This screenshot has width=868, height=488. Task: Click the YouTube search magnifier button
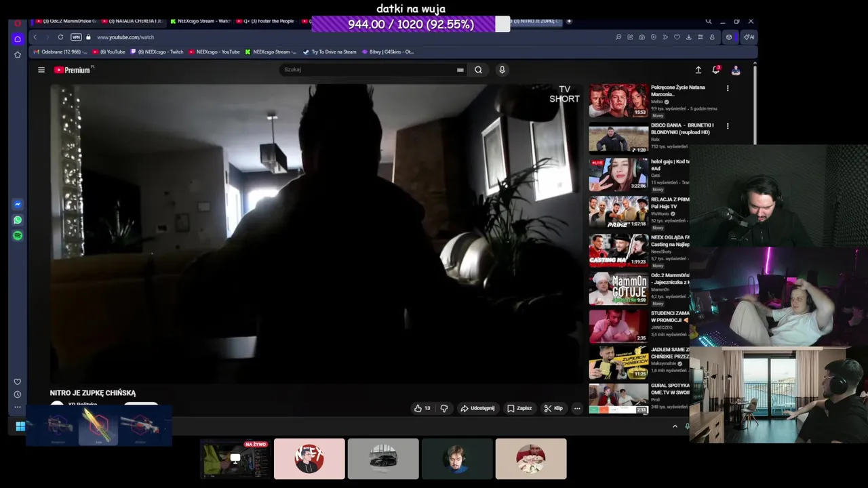[x=478, y=70]
